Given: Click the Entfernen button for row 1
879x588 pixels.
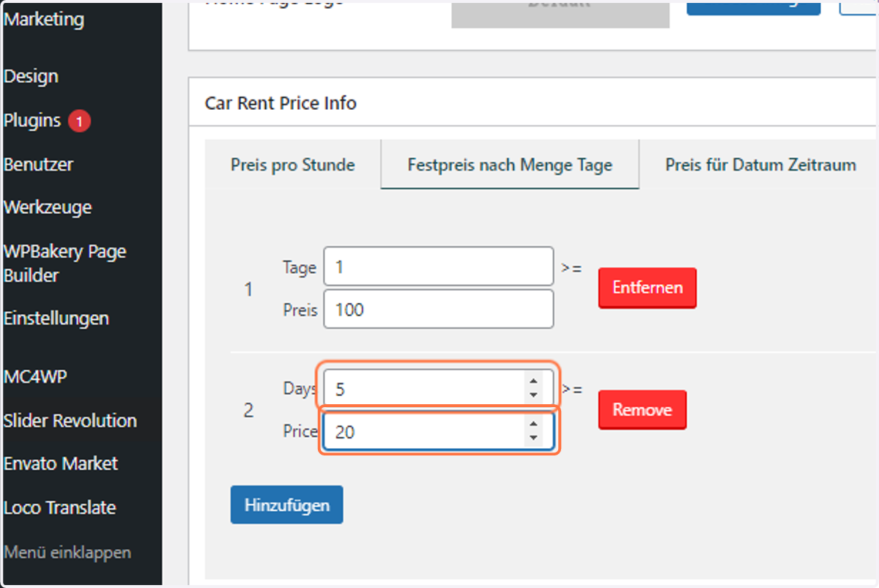Looking at the screenshot, I should pyautogui.click(x=648, y=288).
